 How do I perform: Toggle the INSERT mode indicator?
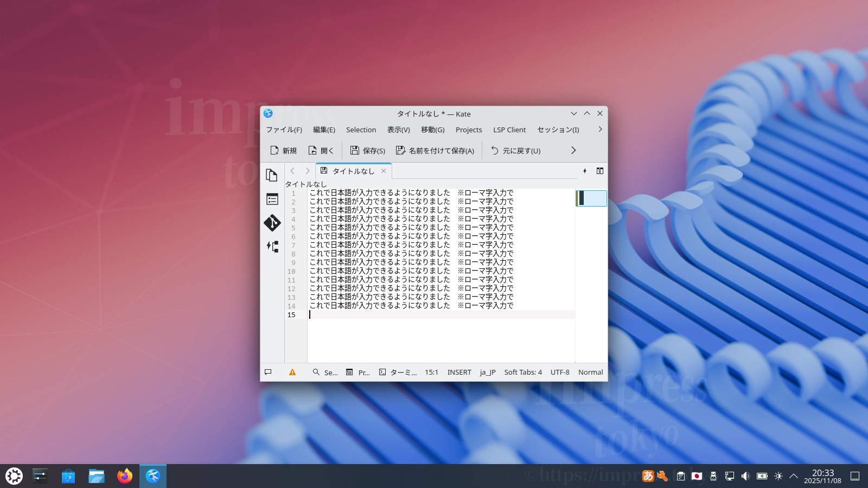pyautogui.click(x=459, y=372)
